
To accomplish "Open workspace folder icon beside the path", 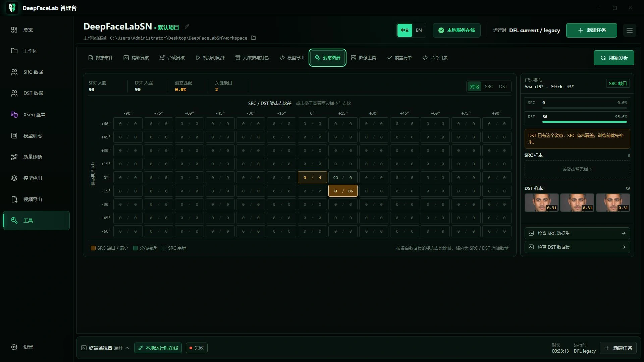I will pyautogui.click(x=254, y=38).
